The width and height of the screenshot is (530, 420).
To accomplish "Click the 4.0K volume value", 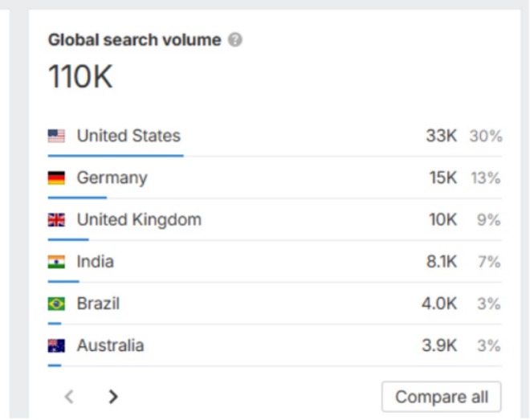I will click(439, 304).
